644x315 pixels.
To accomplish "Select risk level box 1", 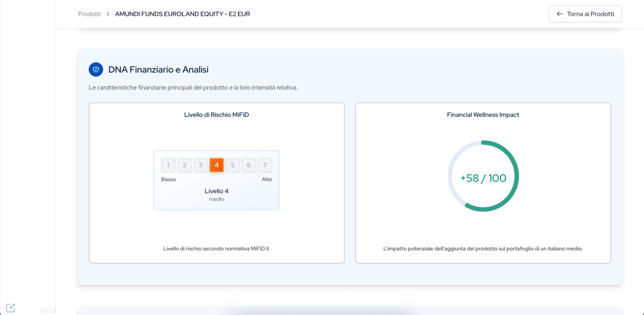I will click(168, 165).
